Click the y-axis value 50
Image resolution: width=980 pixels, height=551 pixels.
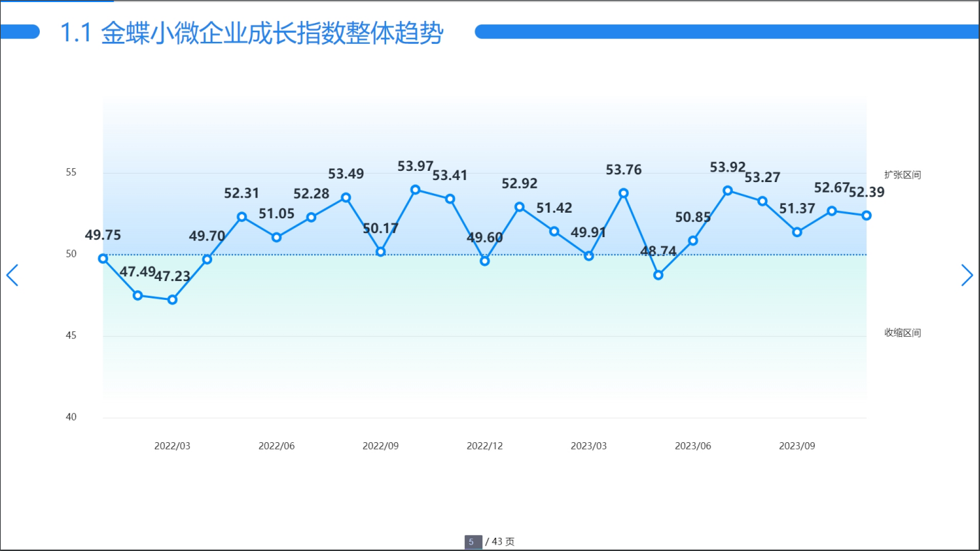coord(71,254)
